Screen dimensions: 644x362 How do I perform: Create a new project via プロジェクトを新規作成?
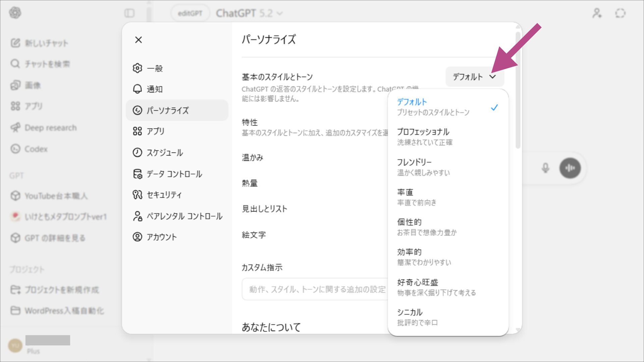coord(62,290)
